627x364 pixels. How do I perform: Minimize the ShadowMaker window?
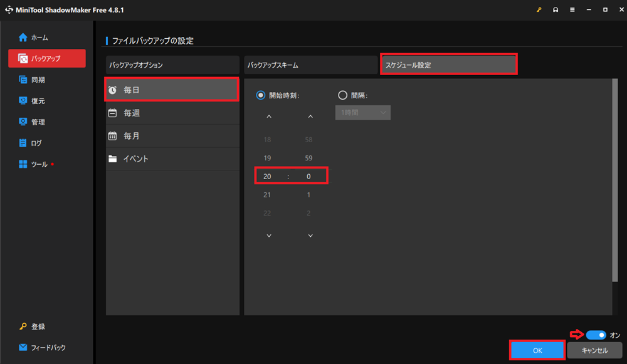[589, 9]
